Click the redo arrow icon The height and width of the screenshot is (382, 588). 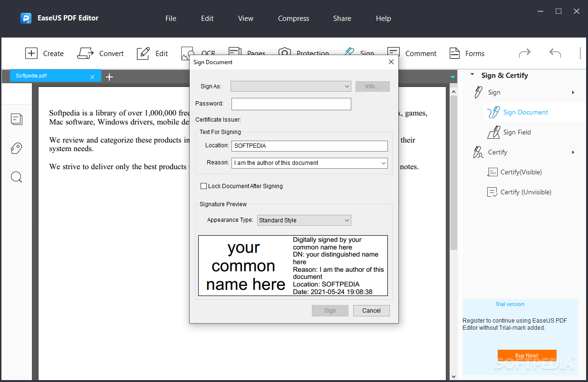(525, 53)
